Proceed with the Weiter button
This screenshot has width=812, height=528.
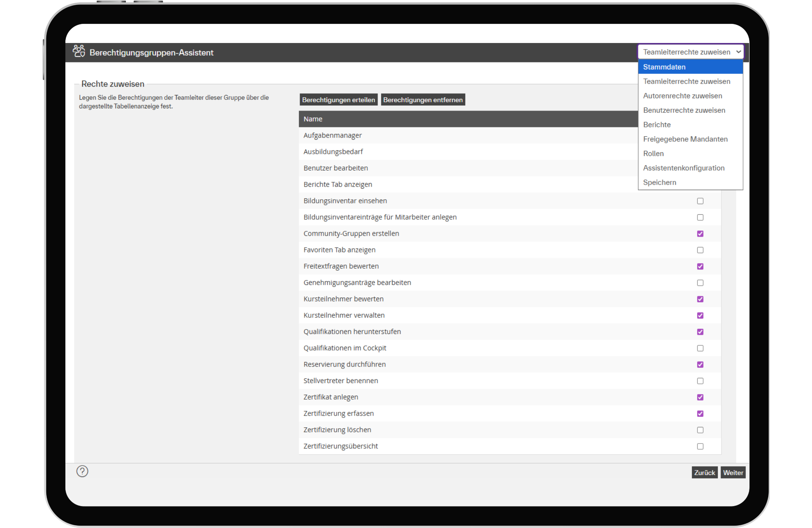(x=733, y=472)
